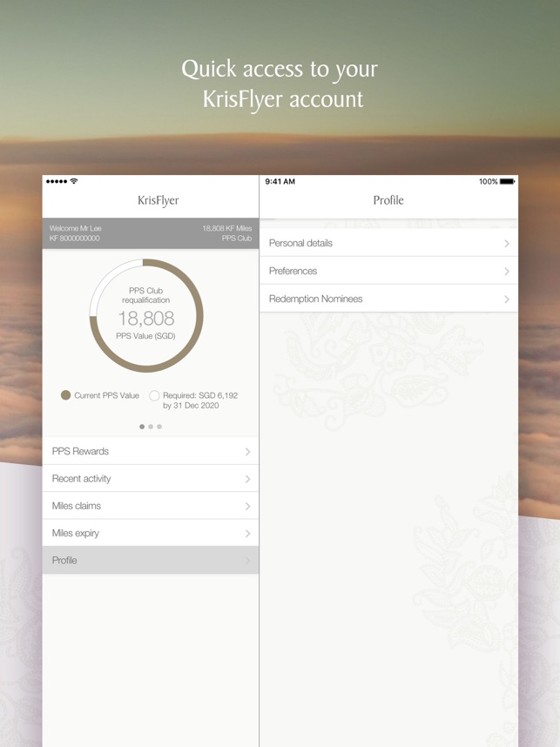This screenshot has width=560, height=747.
Task: Tap the battery status icon
Action: click(508, 181)
